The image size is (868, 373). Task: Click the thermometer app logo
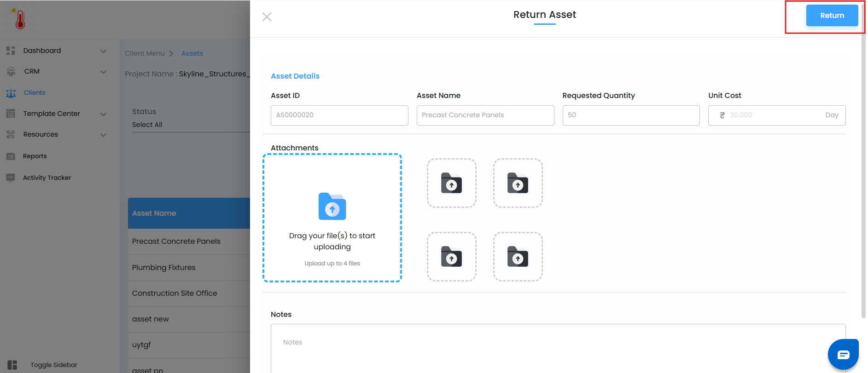click(20, 19)
